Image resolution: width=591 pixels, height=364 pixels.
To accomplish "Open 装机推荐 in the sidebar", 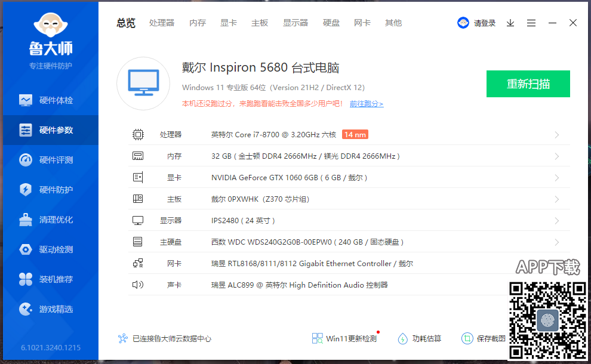I will click(x=49, y=279).
